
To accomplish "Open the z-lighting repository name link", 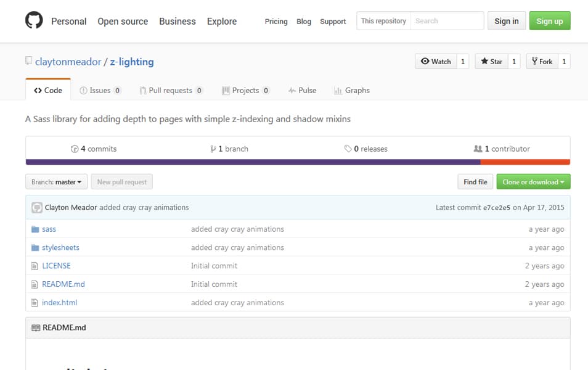I will (x=132, y=62).
